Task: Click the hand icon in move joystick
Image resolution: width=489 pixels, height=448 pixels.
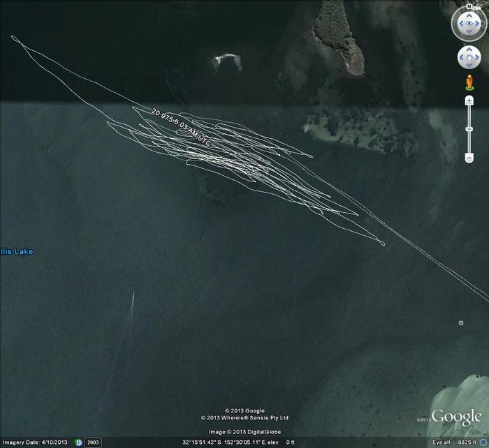Action: [469, 57]
